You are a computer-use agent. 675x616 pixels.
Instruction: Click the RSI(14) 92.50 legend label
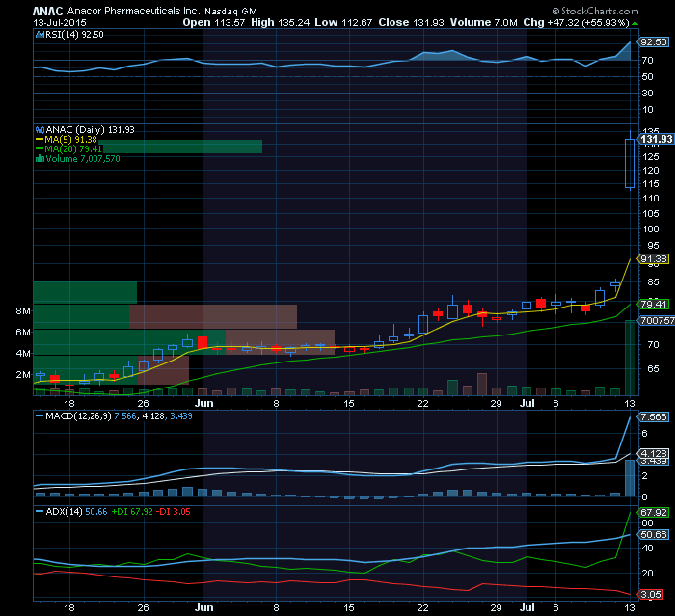[x=74, y=35]
